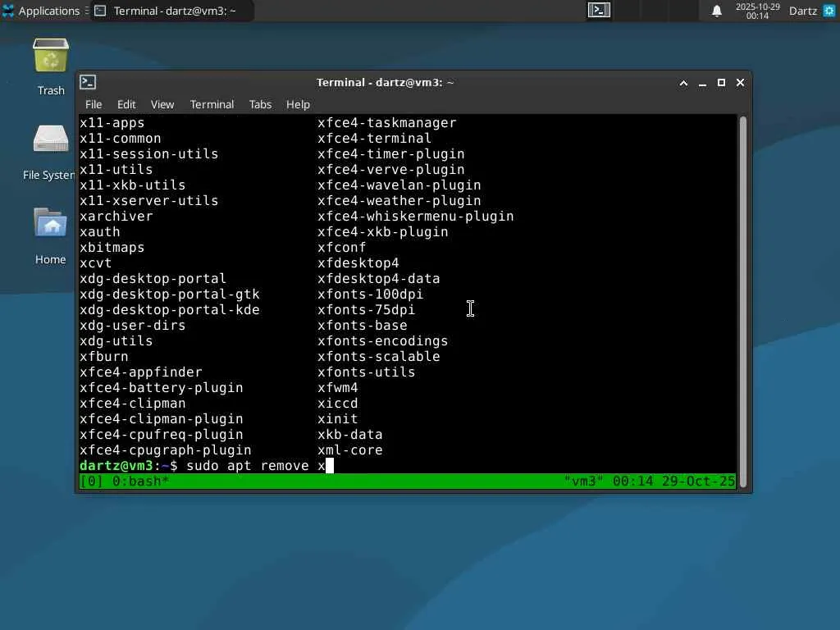Click the 'x11-session-utils' entry
The height and width of the screenshot is (630, 840).
(149, 153)
